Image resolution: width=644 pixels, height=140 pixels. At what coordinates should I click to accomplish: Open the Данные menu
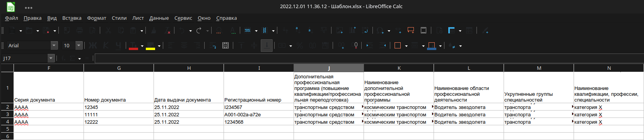pyautogui.click(x=159, y=18)
